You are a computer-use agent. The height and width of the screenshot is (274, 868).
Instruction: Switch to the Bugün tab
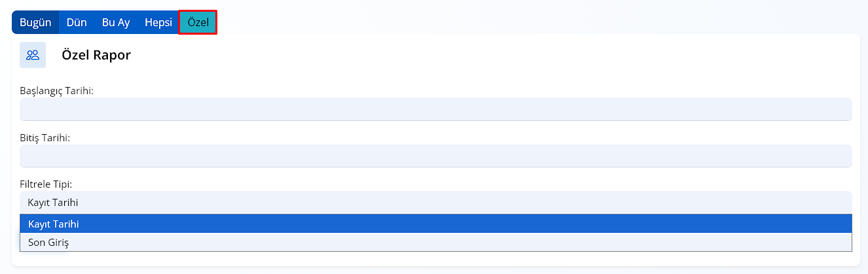point(35,22)
